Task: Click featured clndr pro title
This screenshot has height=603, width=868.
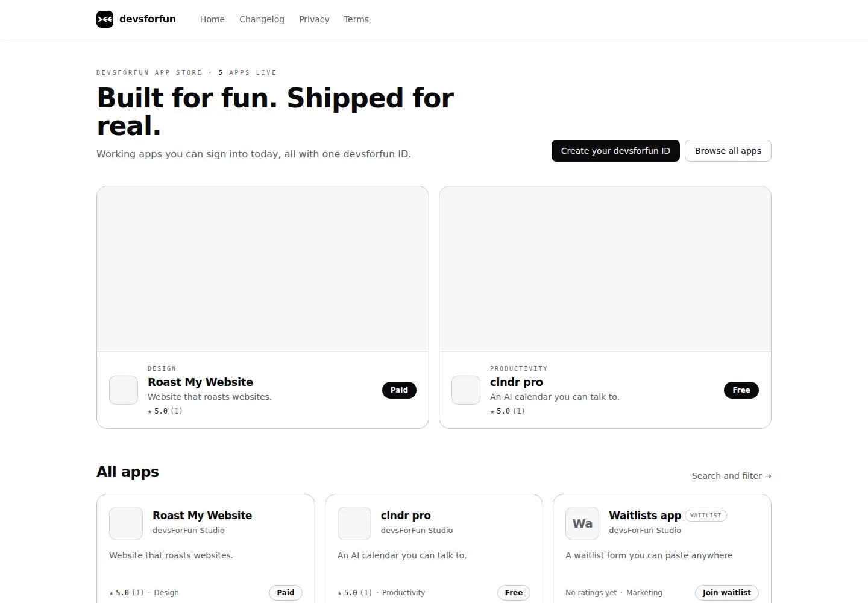Action: click(x=517, y=382)
